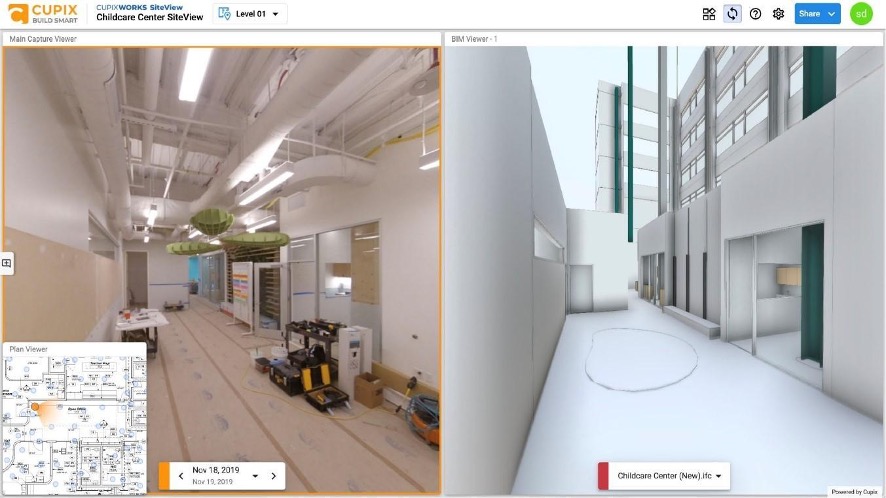
Task: Open the annotation panel icon on left edge
Action: click(6, 263)
